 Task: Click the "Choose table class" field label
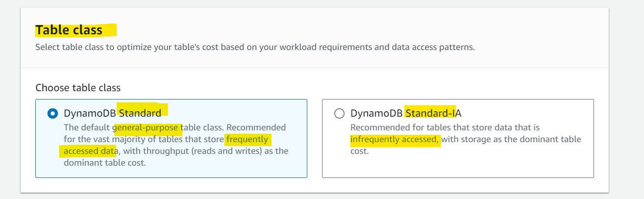[x=78, y=88]
